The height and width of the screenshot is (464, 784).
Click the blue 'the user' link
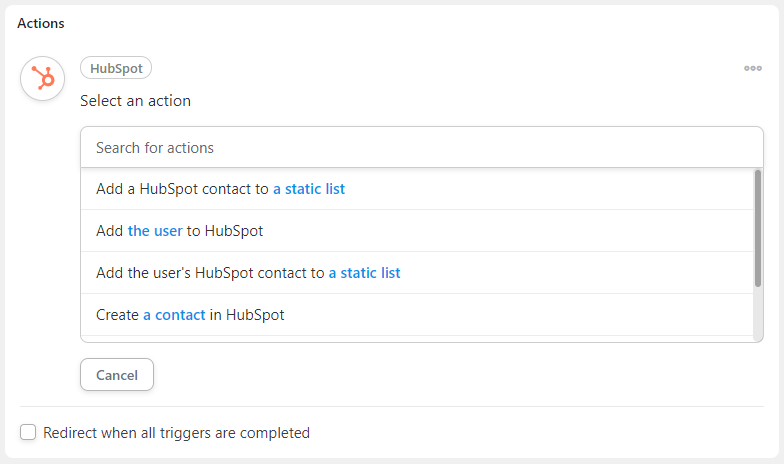(155, 230)
